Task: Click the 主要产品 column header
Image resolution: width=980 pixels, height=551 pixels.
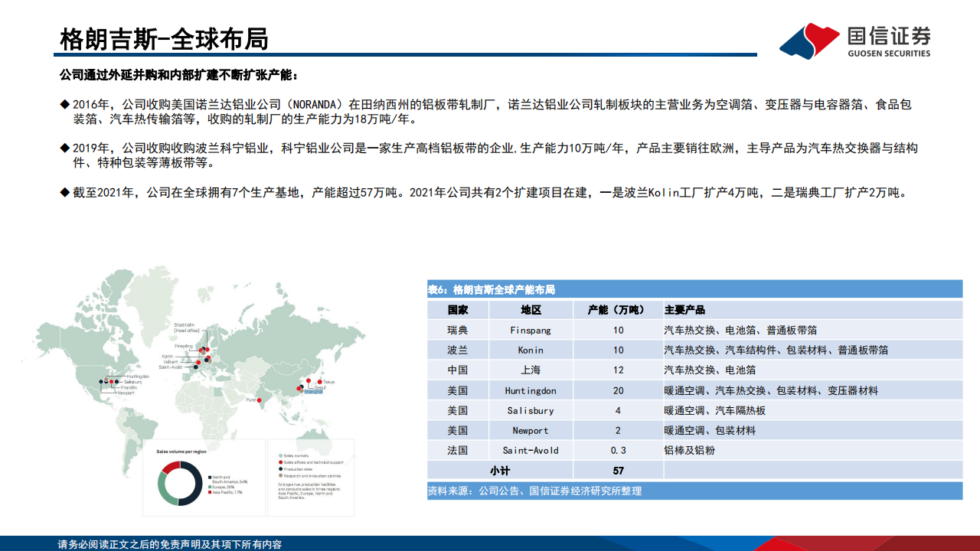Action: click(684, 310)
